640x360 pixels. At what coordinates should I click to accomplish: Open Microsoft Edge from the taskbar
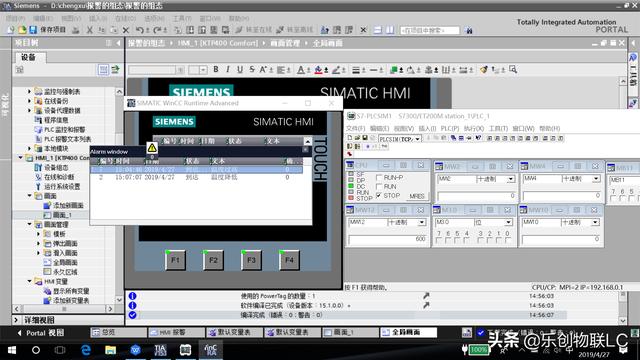[x=86, y=350]
